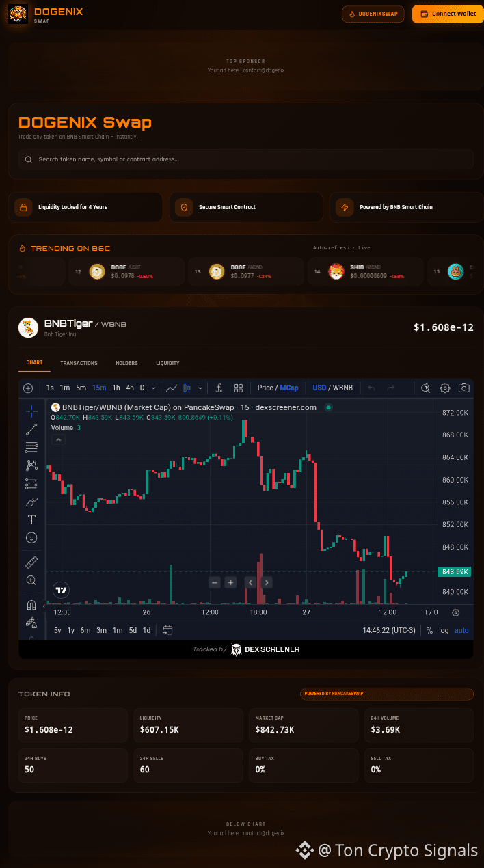The width and height of the screenshot is (484, 868).
Task: Pan chart left with arrow button
Action: click(251, 582)
